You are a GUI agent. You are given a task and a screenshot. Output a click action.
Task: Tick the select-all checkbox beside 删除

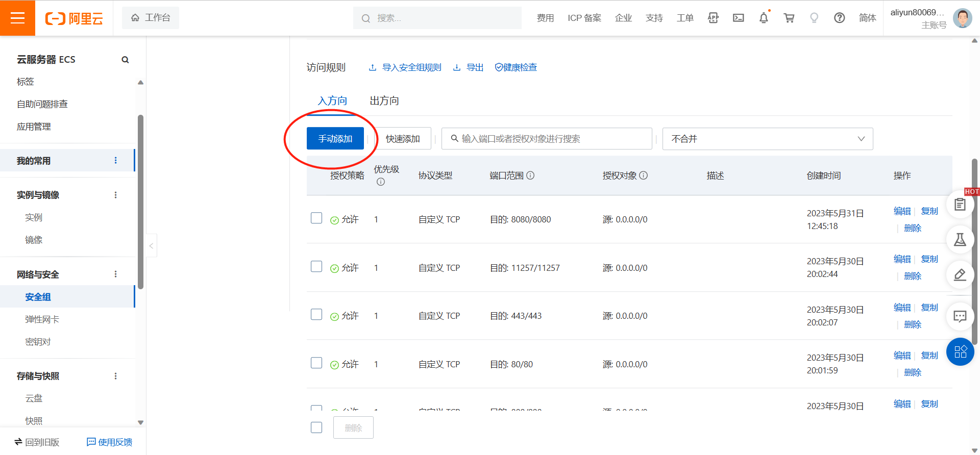coord(316,427)
